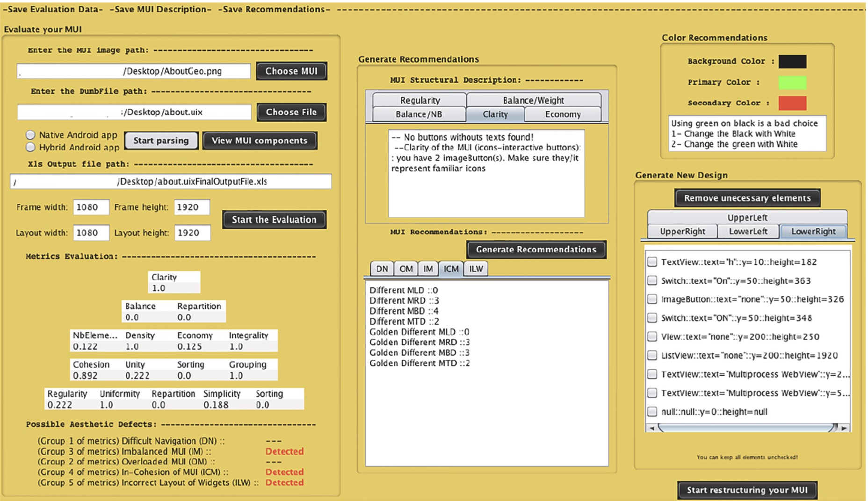868x501 pixels.
Task: Switch to the OM recommendations tab
Action: pyautogui.click(x=406, y=269)
